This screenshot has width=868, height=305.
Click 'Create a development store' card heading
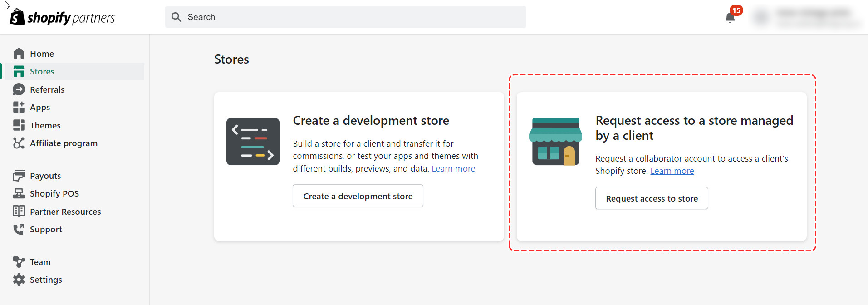[371, 120]
